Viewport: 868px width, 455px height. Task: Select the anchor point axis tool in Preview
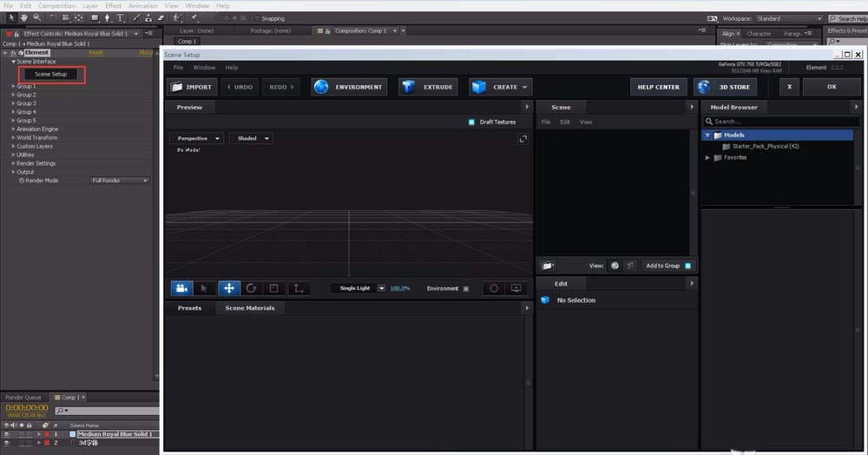point(298,287)
